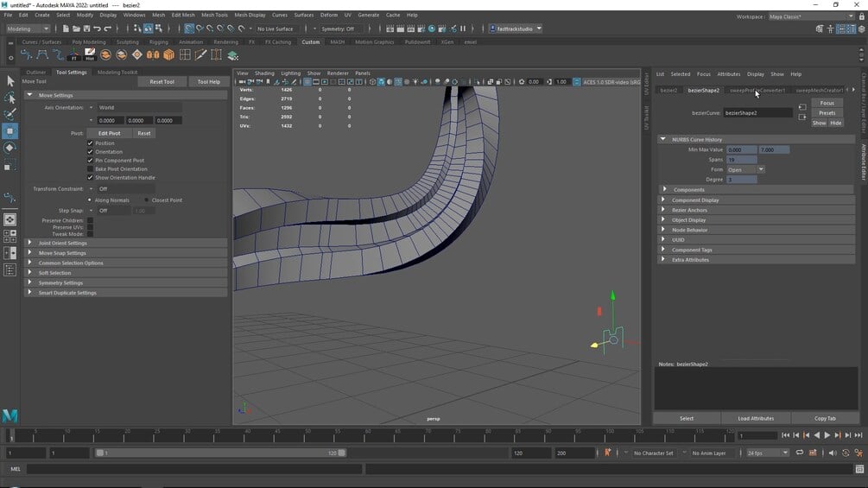The image size is (868, 488).
Task: Click the orange cube shelf icon
Action: click(x=168, y=55)
